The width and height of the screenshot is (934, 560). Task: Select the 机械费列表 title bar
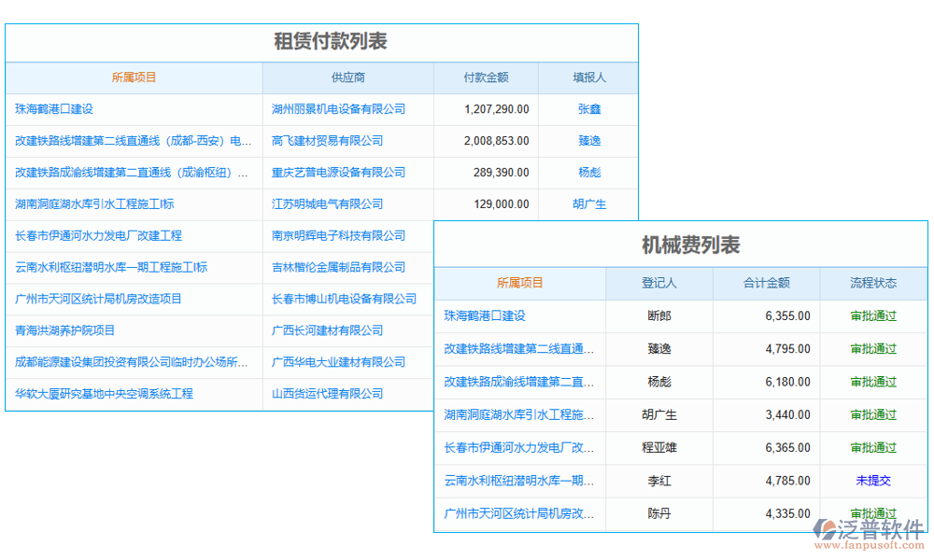click(682, 245)
